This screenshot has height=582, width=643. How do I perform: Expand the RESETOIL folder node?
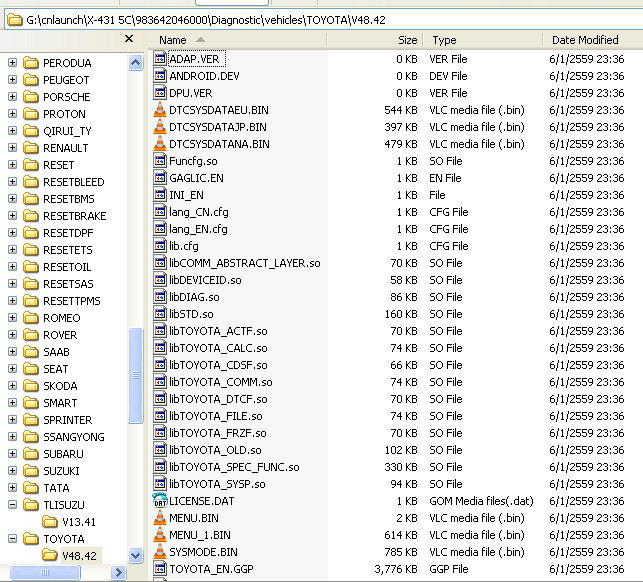pos(13,267)
